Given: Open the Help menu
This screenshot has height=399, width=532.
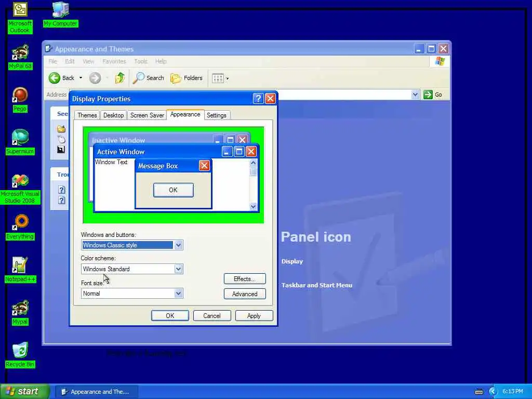Looking at the screenshot, I should click(161, 61).
